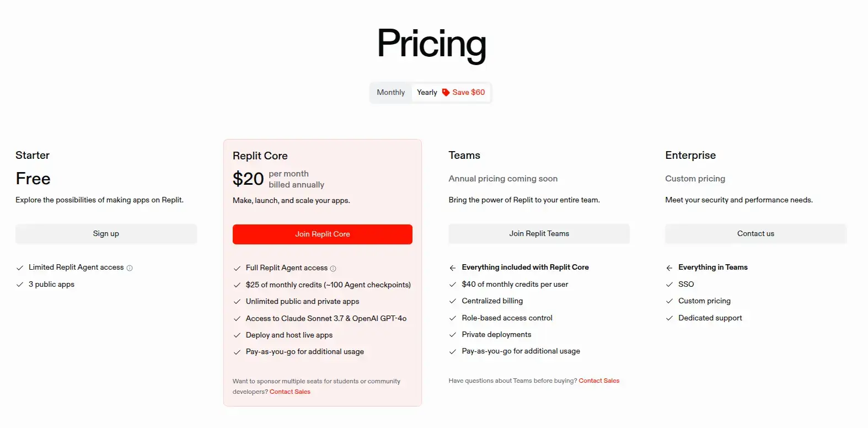The width and height of the screenshot is (868, 428).
Task: Open Contact Sales link in Replit Core card
Action: [290, 392]
